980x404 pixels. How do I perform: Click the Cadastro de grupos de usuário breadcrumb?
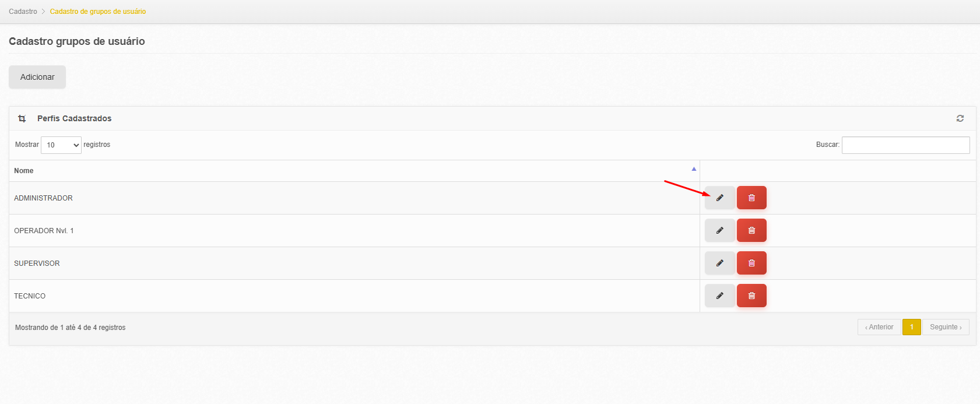(98, 12)
